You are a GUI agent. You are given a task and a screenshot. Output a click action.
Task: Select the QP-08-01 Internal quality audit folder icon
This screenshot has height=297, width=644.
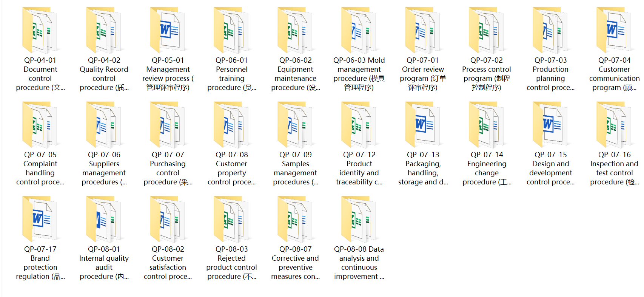click(x=104, y=219)
